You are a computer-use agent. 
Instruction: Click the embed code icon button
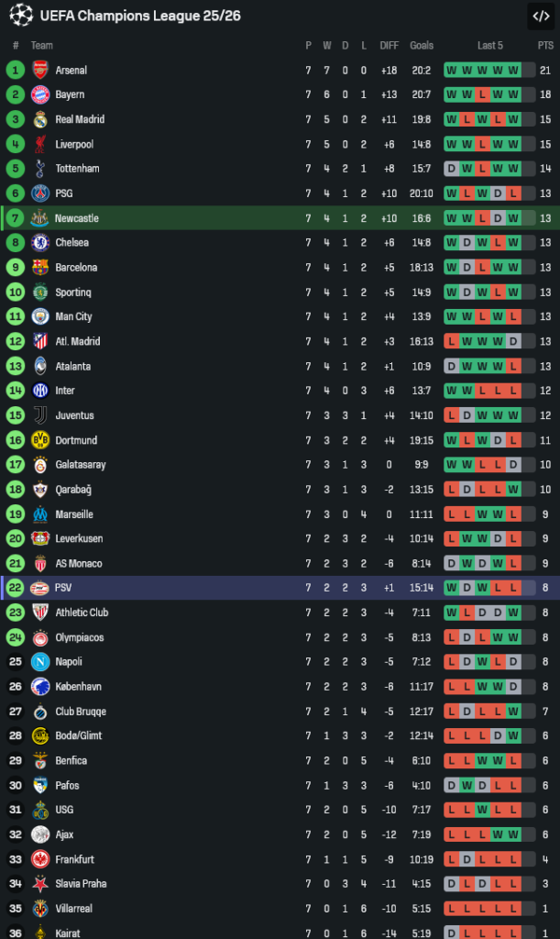click(540, 16)
